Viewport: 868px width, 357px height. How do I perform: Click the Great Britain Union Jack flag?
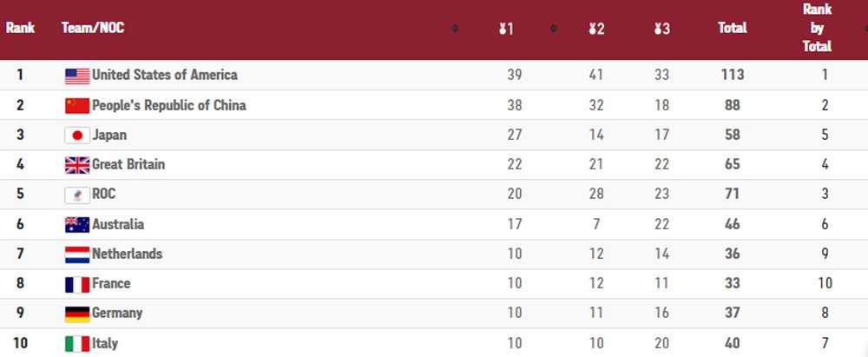tap(77, 165)
